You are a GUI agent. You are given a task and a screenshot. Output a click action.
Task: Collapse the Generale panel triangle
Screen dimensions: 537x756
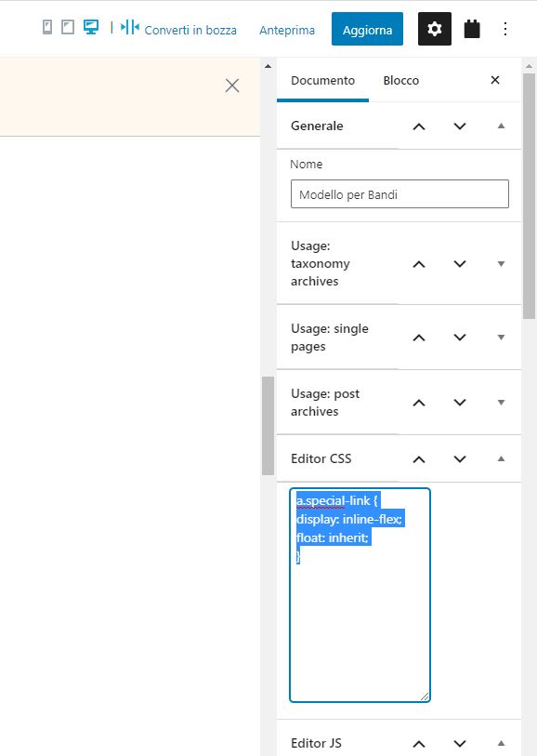(x=501, y=126)
